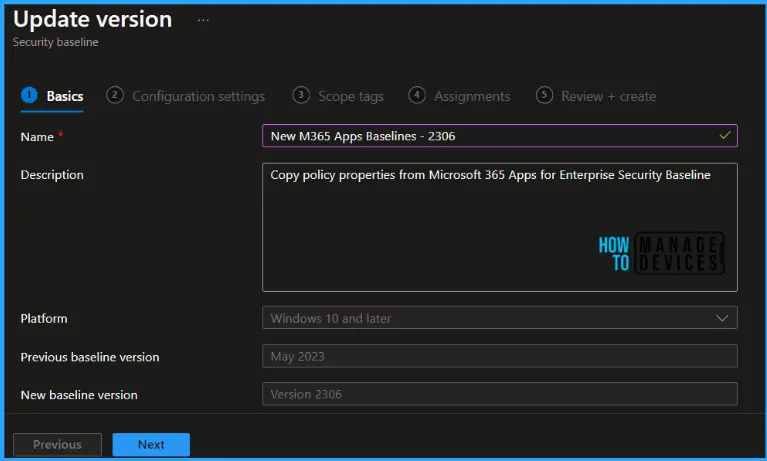Click the 'Description' label
Image resolution: width=767 pixels, height=461 pixels.
52,175
